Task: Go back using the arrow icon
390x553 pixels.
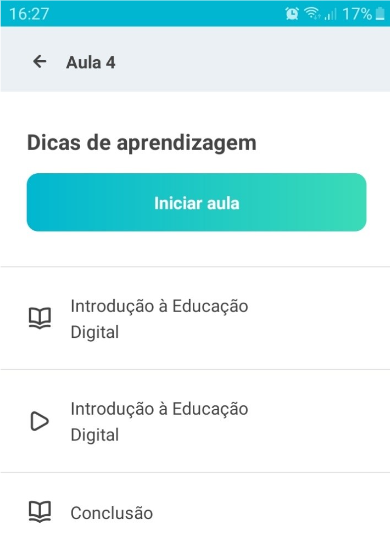Action: pyautogui.click(x=39, y=62)
